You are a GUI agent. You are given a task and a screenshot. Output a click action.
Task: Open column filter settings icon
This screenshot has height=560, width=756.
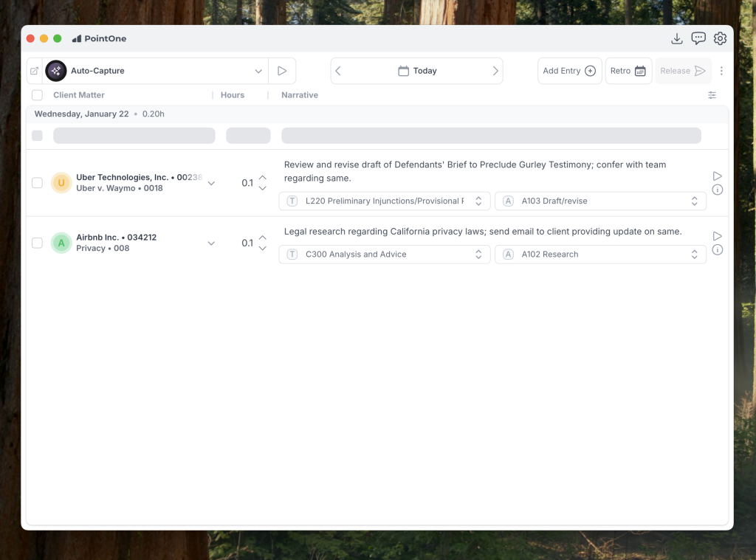pyautogui.click(x=712, y=95)
